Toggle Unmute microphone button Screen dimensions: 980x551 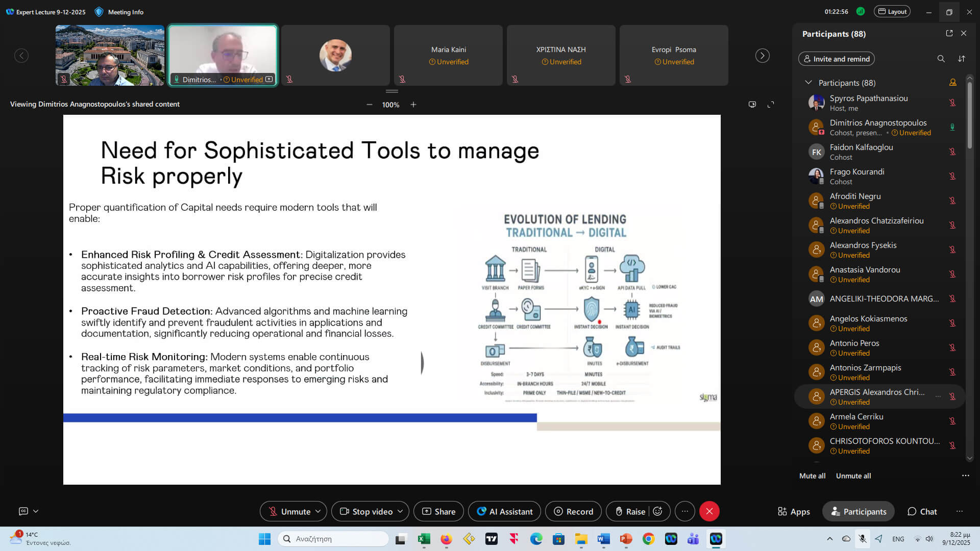[289, 511]
